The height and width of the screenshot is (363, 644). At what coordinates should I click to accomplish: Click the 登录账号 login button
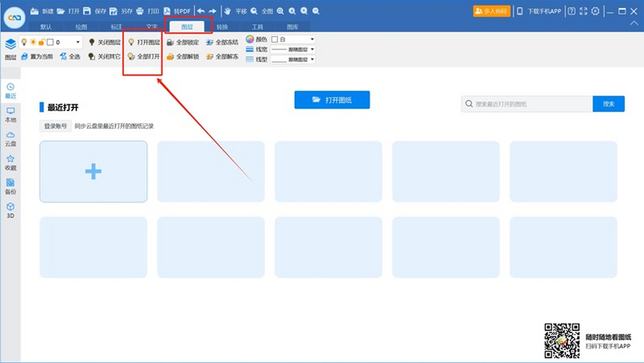pyautogui.click(x=56, y=126)
